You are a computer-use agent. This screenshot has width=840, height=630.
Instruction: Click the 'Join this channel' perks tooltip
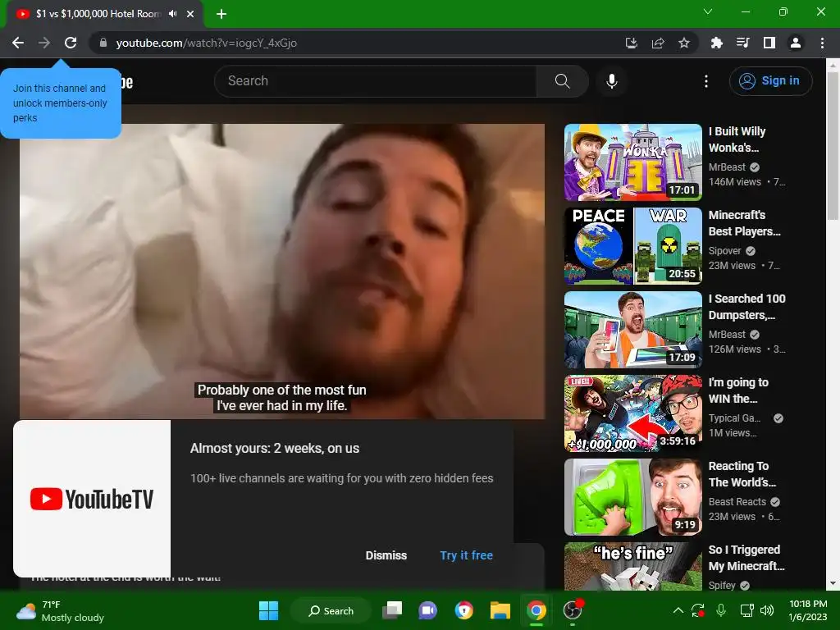(61, 103)
